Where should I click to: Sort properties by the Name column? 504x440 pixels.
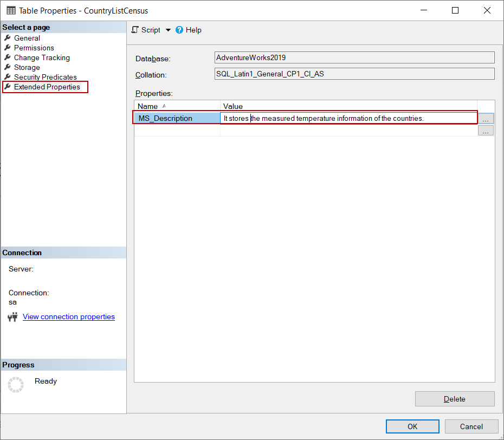point(147,106)
